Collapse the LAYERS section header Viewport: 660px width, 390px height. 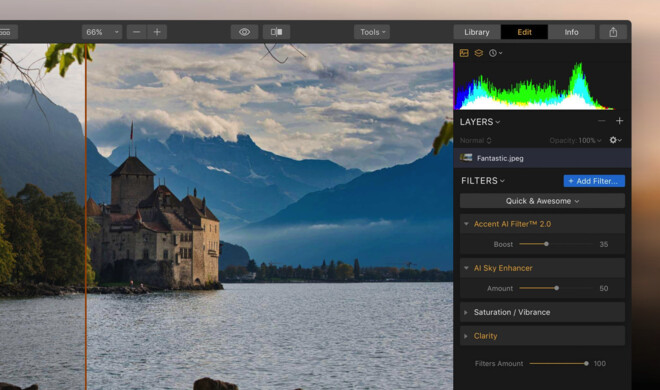[x=480, y=122]
